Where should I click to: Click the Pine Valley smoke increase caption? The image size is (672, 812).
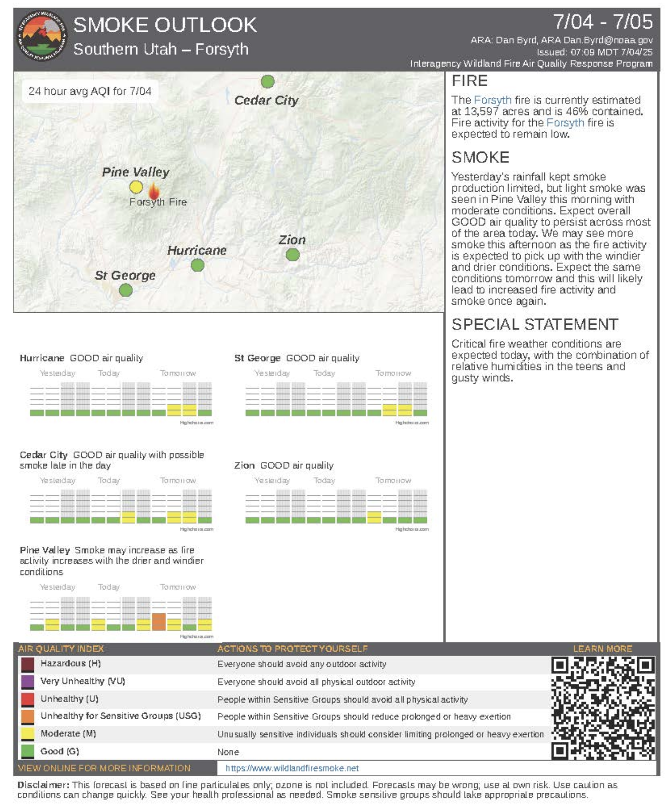click(111, 561)
